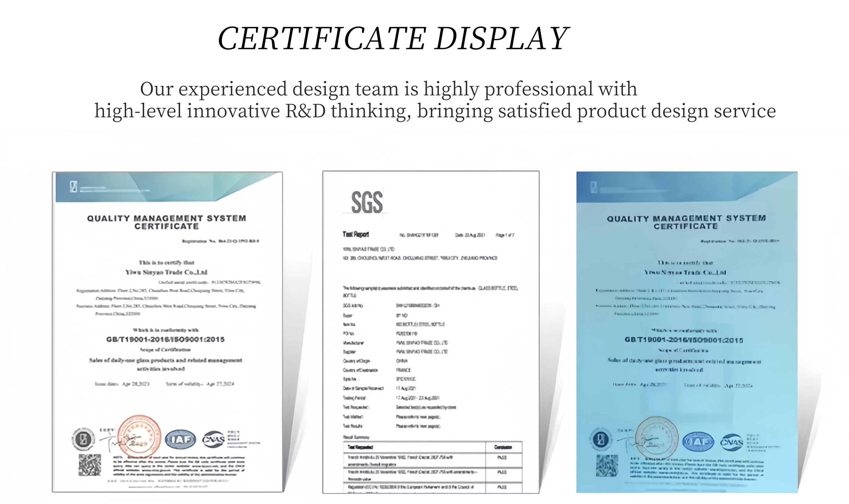This screenshot has height=504, width=849.
Task: Click gray circular emblem on white certificate
Action: click(x=83, y=439)
